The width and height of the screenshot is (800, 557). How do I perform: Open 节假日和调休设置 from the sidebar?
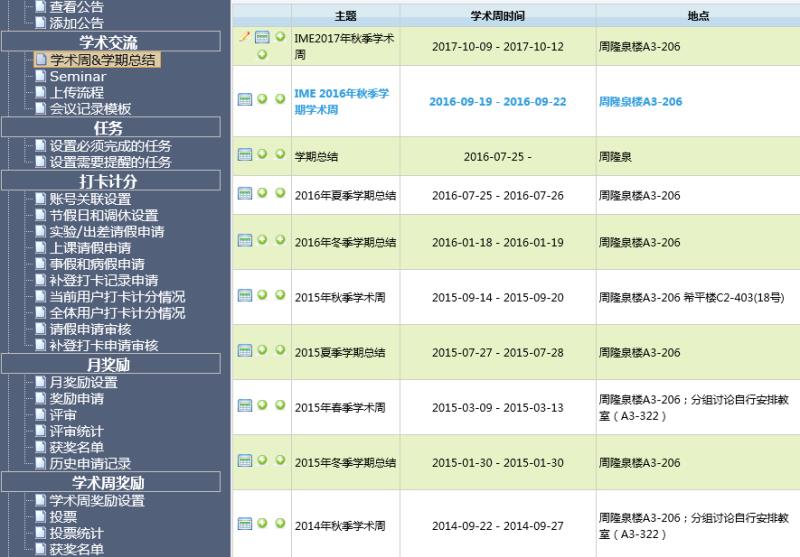pos(103,216)
